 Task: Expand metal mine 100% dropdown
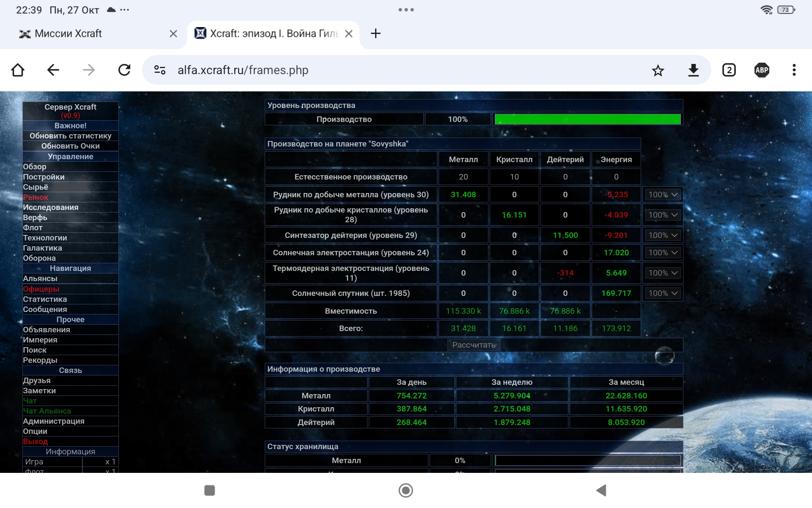[x=663, y=195]
